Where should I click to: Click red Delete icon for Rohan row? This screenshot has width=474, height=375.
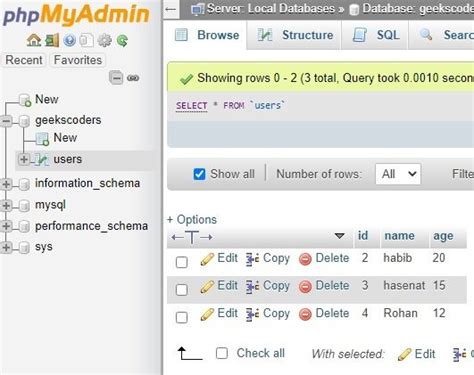(305, 314)
